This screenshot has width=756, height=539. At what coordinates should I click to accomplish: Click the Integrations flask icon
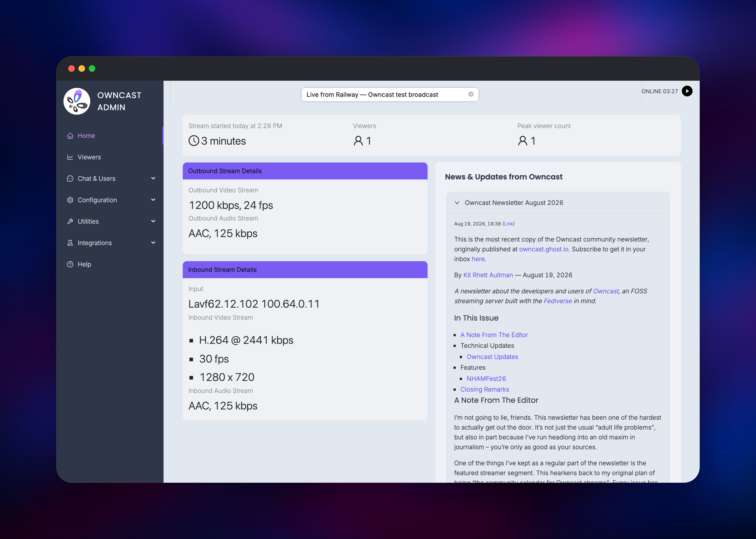(x=70, y=243)
